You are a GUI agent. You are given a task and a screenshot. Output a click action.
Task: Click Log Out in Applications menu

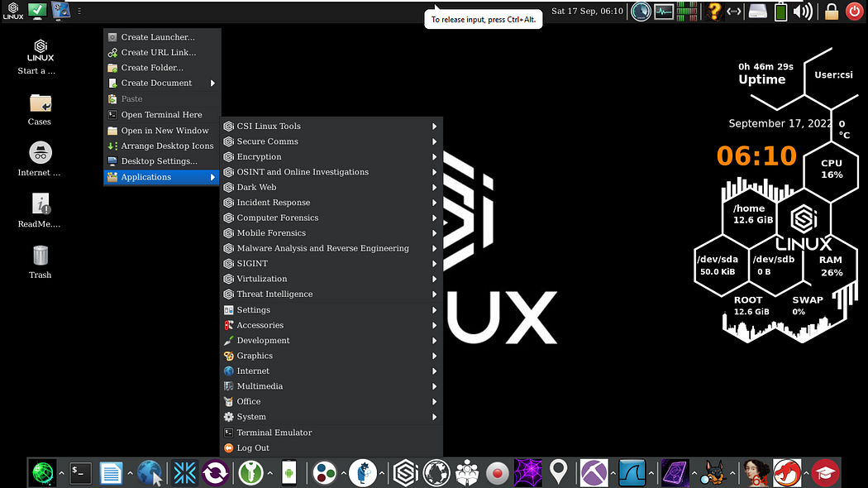[331, 448]
